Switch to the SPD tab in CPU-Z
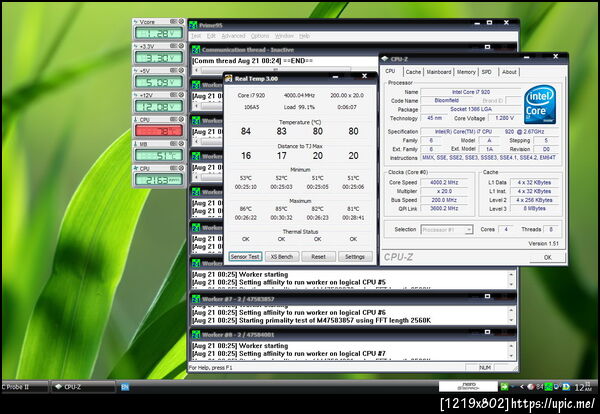 tap(487, 72)
